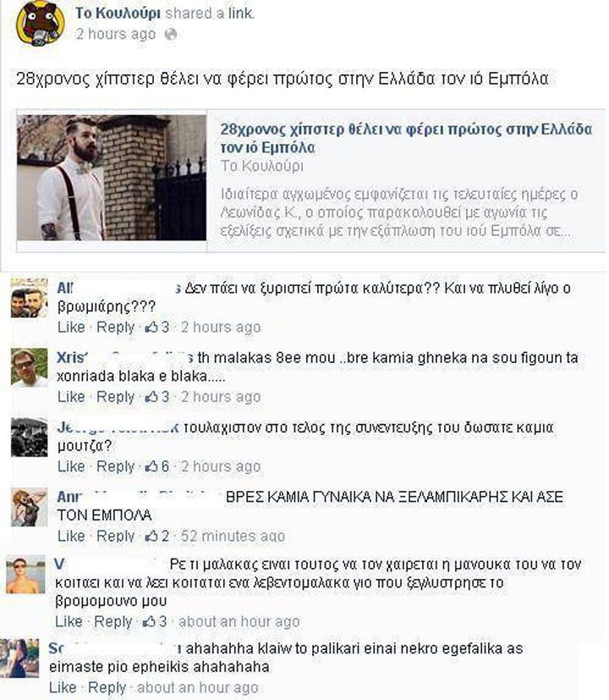Open the black-and-white commenter avatar
This screenshot has height=700, width=609.
click(29, 437)
